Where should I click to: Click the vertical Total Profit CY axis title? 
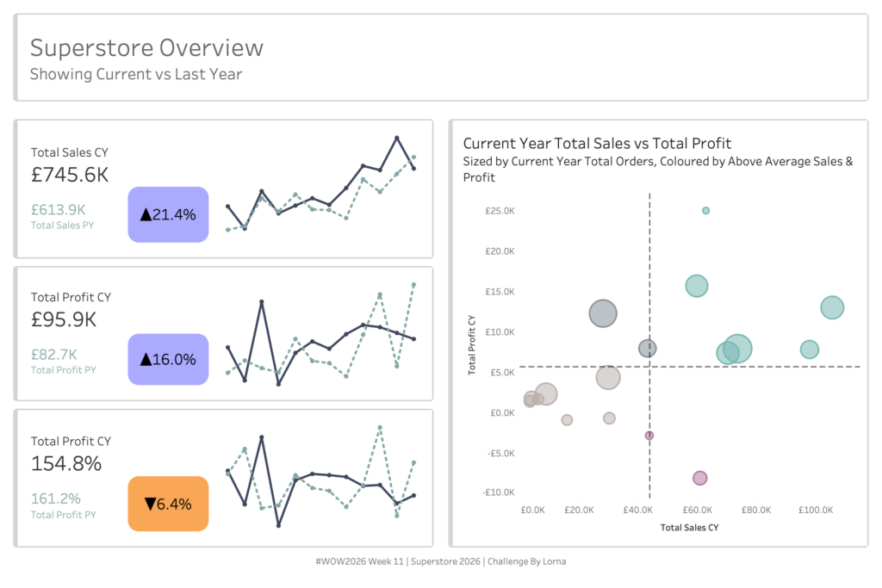pos(472,344)
